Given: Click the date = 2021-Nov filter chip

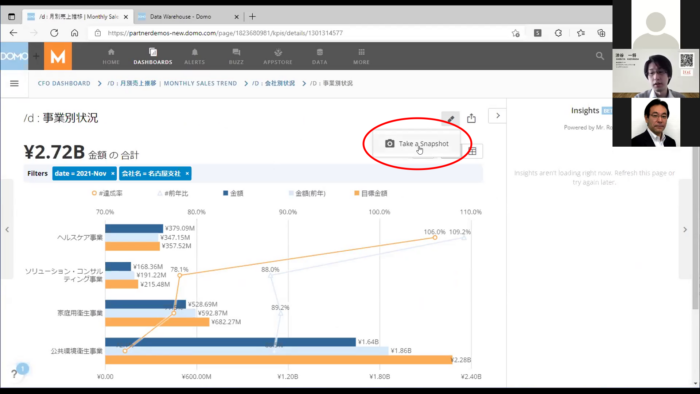Looking at the screenshot, I should [80, 174].
